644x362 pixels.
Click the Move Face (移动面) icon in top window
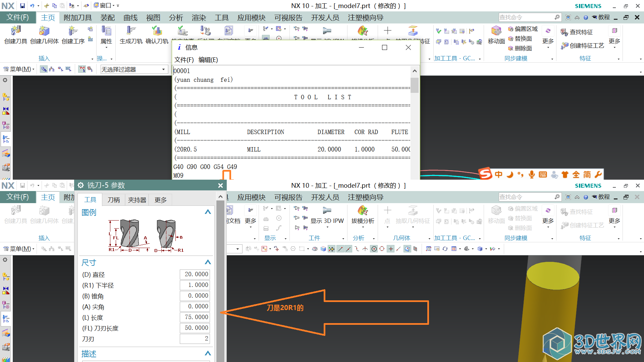point(496,31)
